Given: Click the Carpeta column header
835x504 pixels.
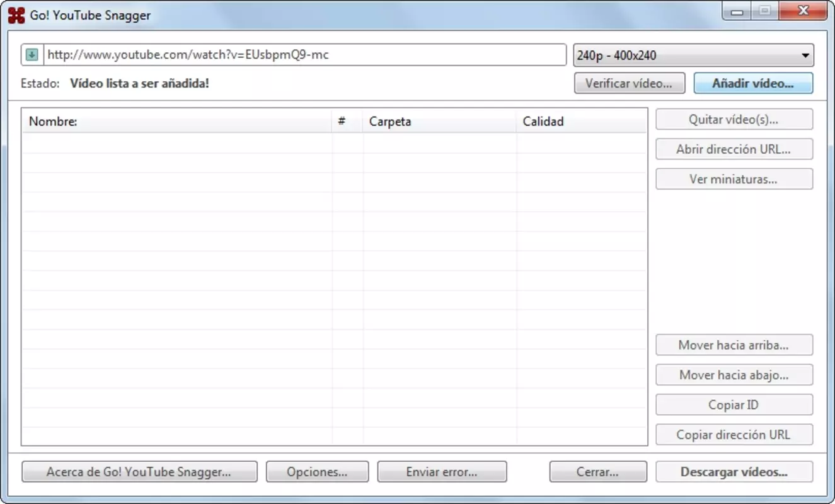Looking at the screenshot, I should tap(440, 122).
